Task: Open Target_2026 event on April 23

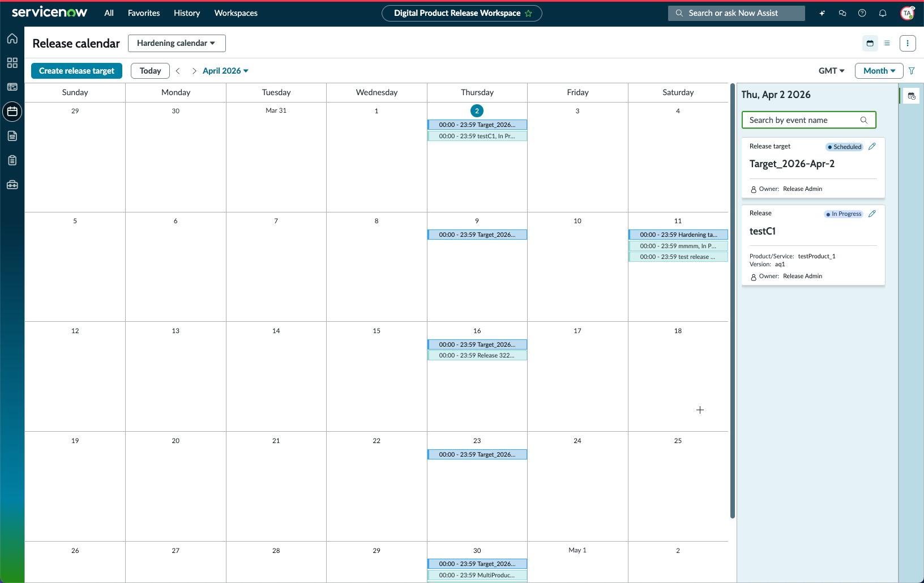Action: [x=477, y=454]
